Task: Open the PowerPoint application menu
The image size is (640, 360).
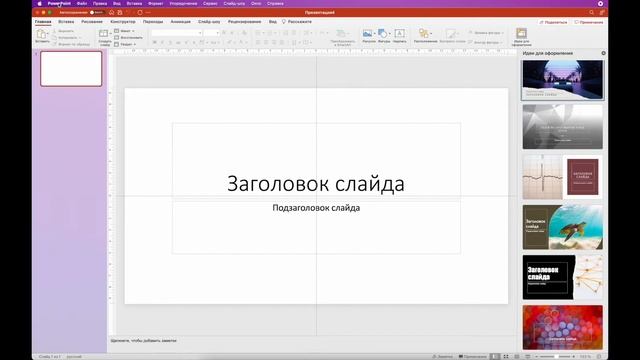Action: coord(59,3)
